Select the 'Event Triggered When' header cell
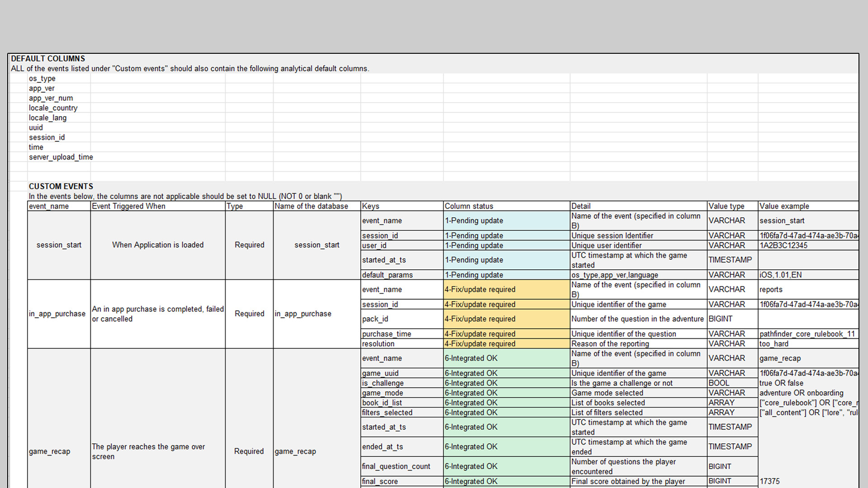868x488 pixels. [158, 206]
